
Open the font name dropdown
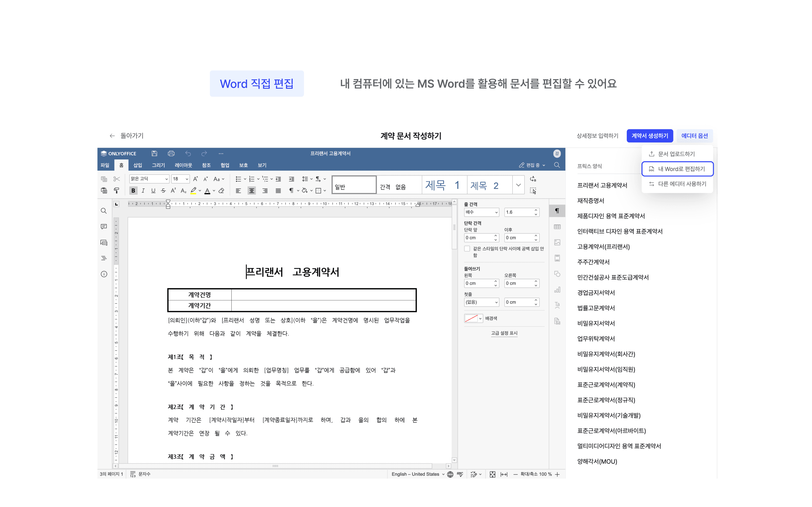[166, 179]
